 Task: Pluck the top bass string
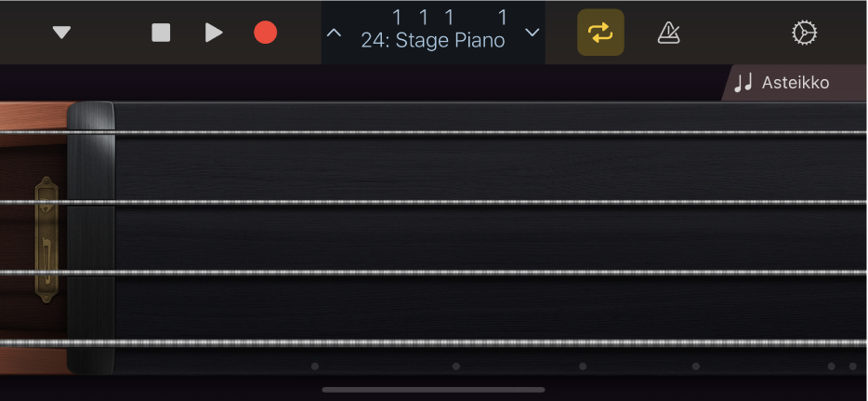coord(483,132)
